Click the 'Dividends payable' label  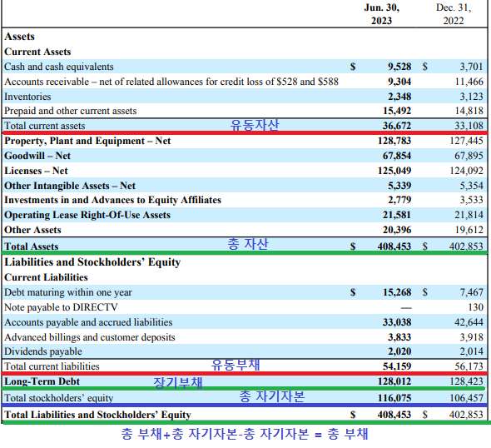point(43,351)
